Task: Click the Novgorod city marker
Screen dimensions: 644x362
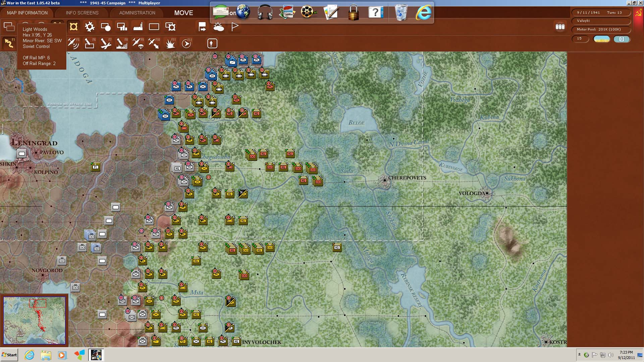Action: click(x=43, y=275)
